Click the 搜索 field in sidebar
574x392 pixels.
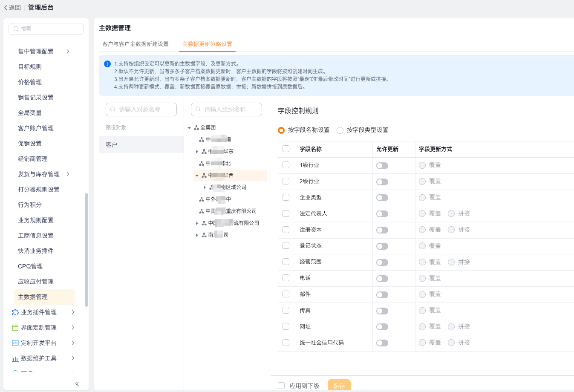pyautogui.click(x=46, y=29)
